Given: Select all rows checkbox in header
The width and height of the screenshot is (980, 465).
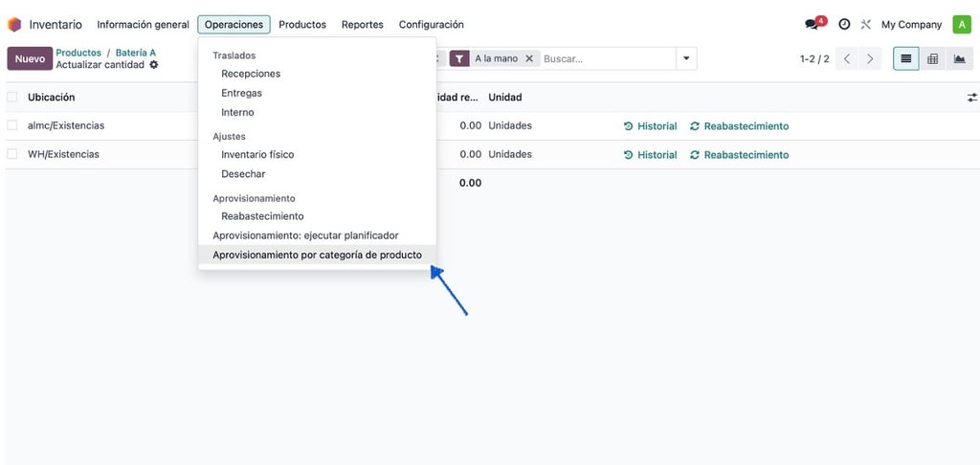Looking at the screenshot, I should click(12, 97).
